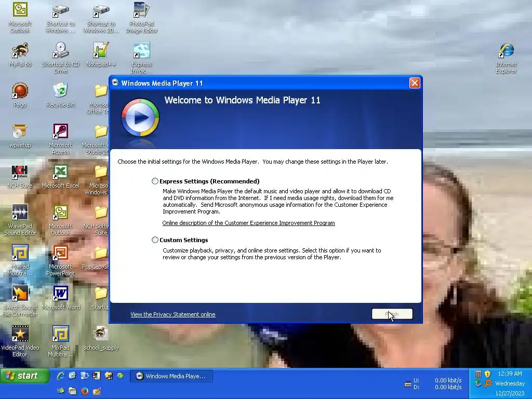
Task: Click the Finish button in the setup dialog
Action: 392,314
